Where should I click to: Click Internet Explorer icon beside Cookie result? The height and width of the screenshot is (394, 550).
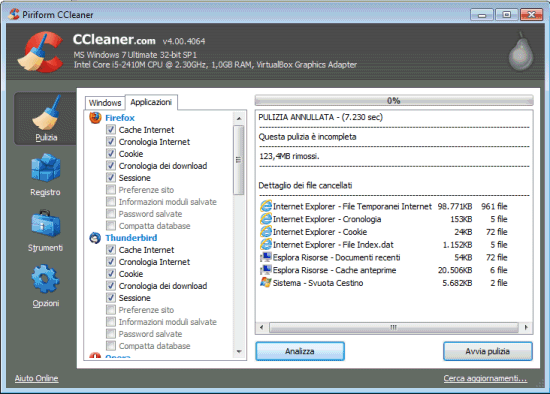coord(266,232)
